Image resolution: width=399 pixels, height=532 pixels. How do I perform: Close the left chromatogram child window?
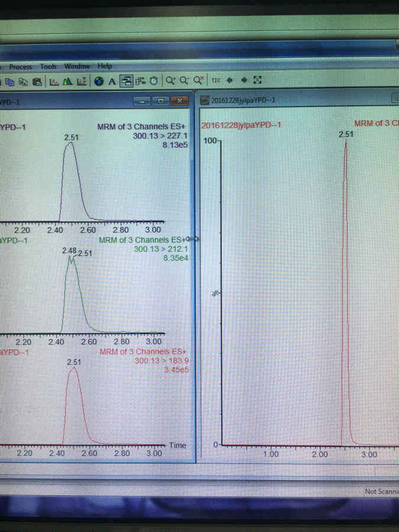click(180, 100)
